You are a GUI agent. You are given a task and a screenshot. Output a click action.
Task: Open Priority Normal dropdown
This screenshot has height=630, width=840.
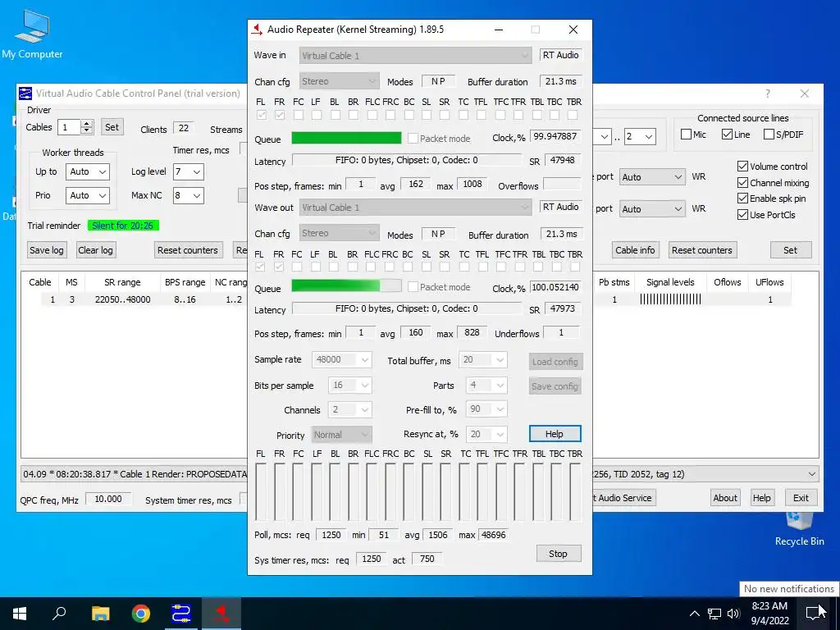(x=341, y=435)
